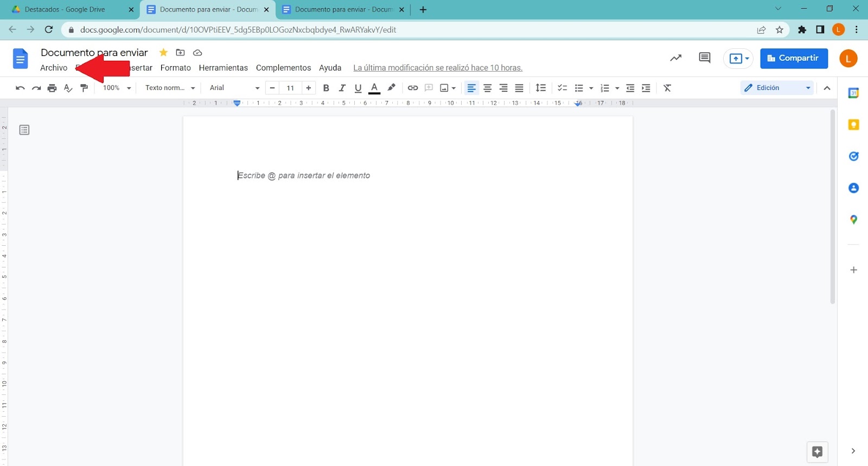Click the browser address bar URL
The height and width of the screenshot is (466, 868).
(x=238, y=30)
